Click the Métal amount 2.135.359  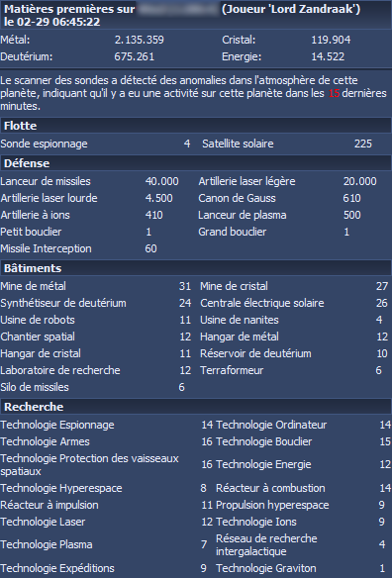pyautogui.click(x=139, y=40)
